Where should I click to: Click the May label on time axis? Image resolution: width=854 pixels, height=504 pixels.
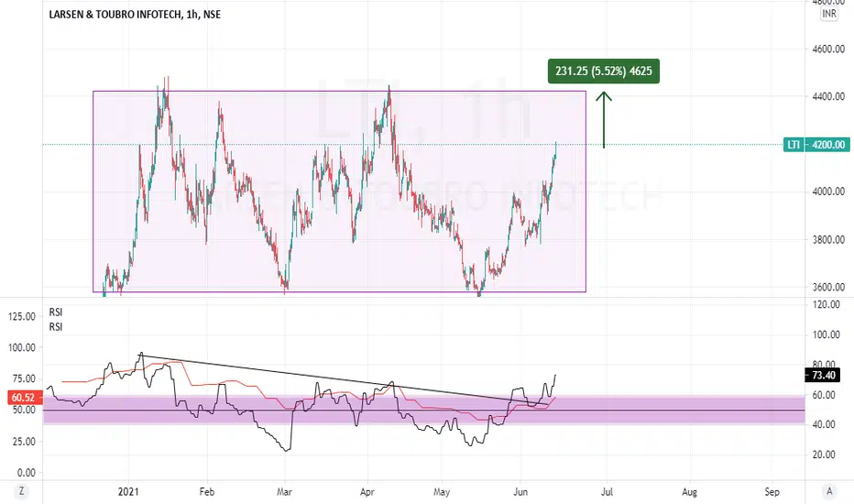click(442, 491)
